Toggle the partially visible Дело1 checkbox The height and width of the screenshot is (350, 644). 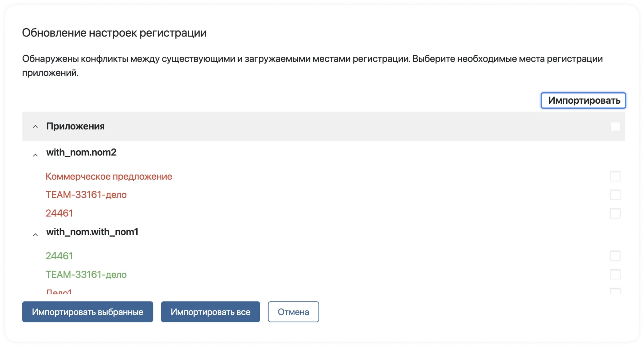[x=615, y=291]
